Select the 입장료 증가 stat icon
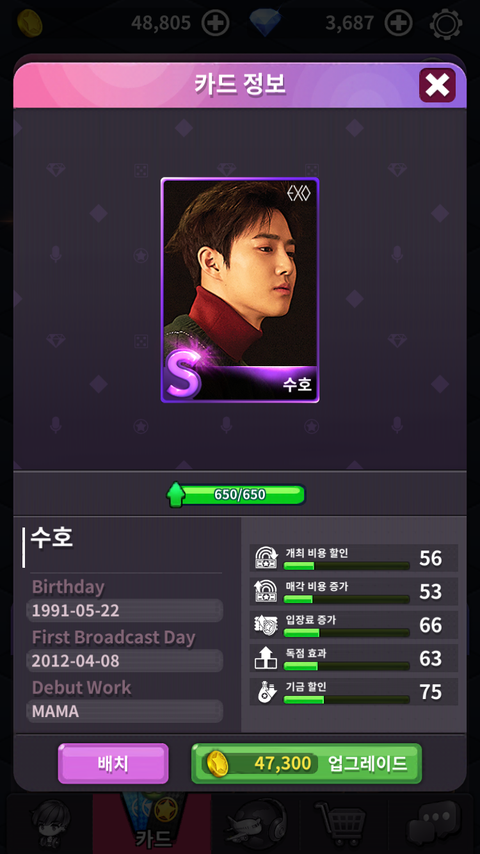 pos(266,625)
